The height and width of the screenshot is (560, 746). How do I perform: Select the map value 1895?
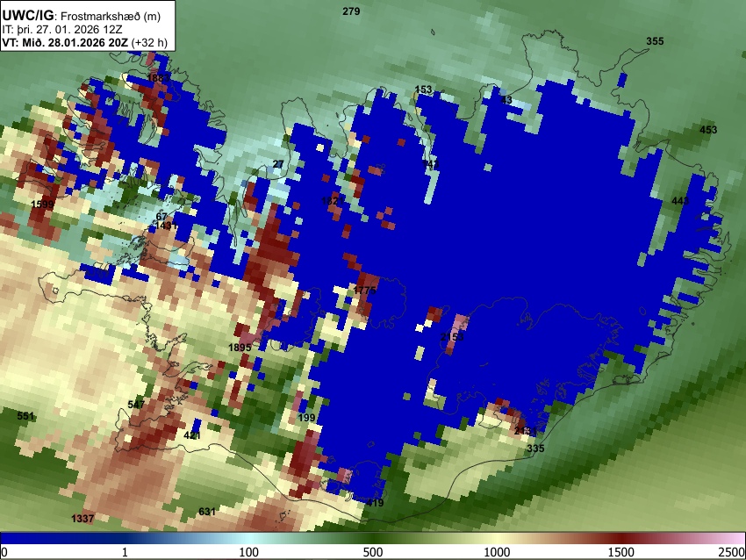[240, 348]
